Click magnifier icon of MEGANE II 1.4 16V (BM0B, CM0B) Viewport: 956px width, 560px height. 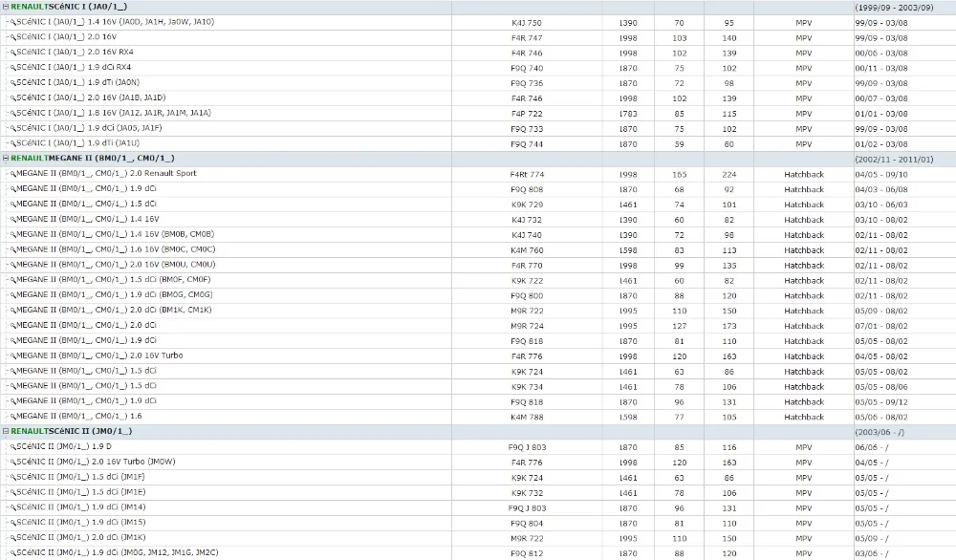[12, 235]
